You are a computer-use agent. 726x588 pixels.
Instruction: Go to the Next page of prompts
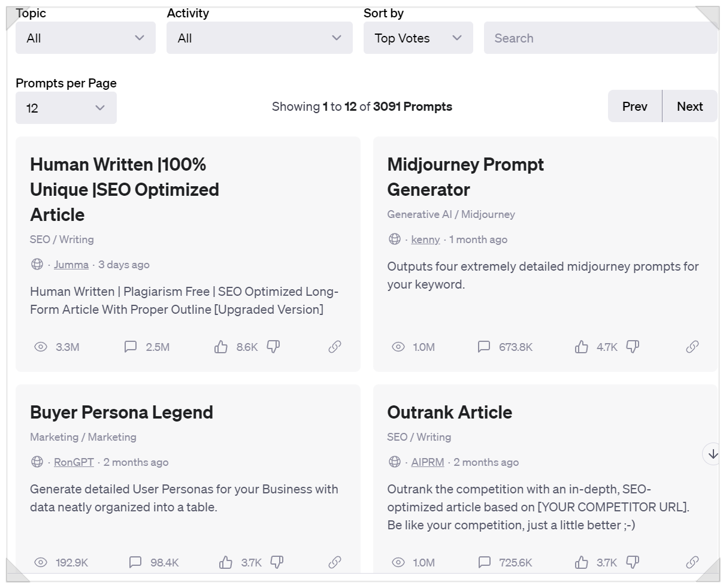[689, 107]
